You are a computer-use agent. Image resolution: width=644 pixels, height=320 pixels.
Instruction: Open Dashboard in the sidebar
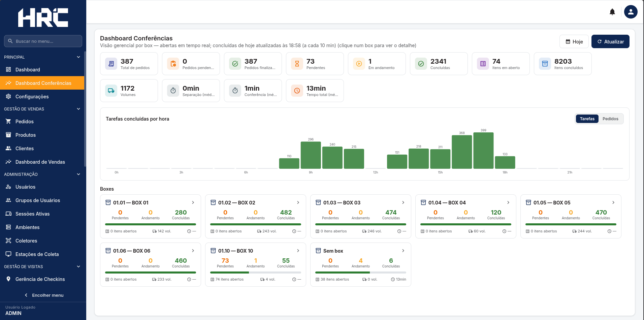coord(42,69)
